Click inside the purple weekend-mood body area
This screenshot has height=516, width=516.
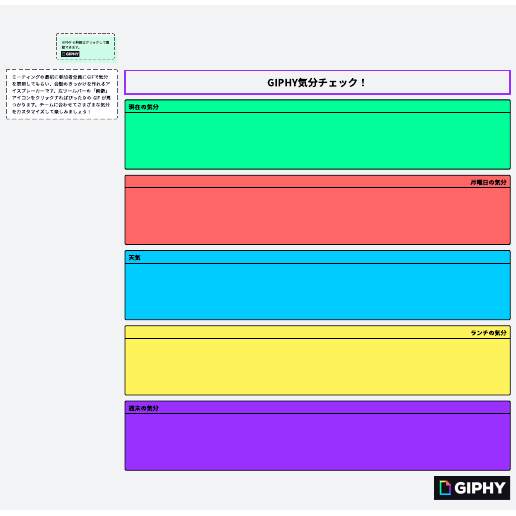tap(317, 442)
